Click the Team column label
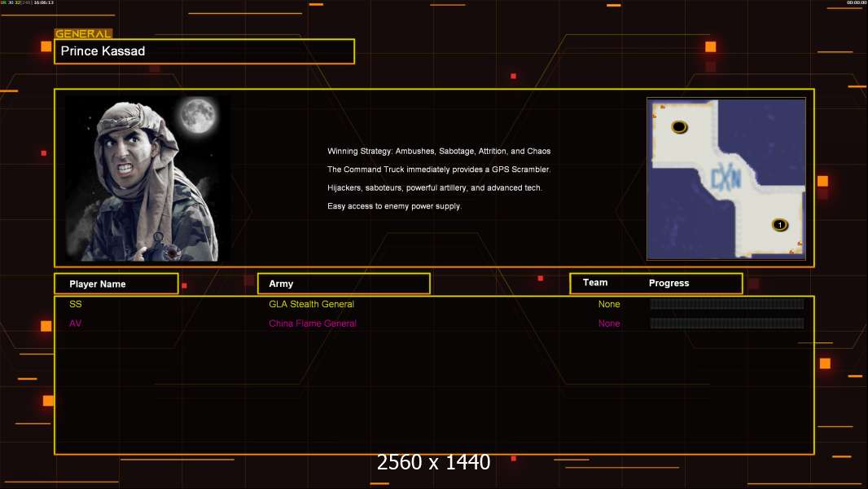Viewport: 868px width, 489px height. click(595, 283)
